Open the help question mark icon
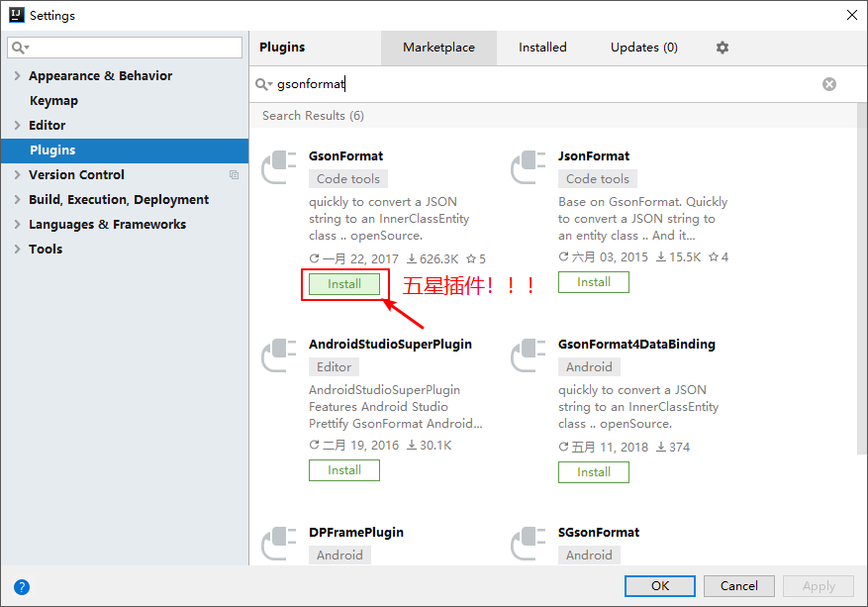868x607 pixels. pos(22,587)
